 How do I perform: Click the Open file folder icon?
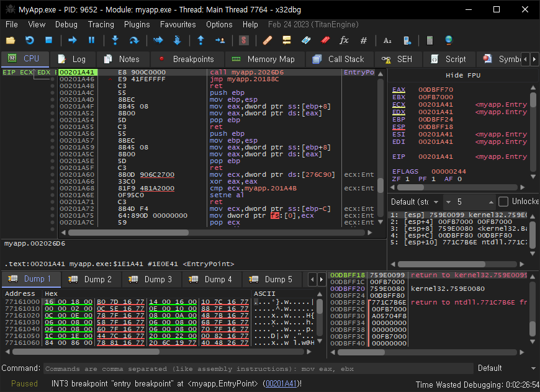(x=10, y=40)
